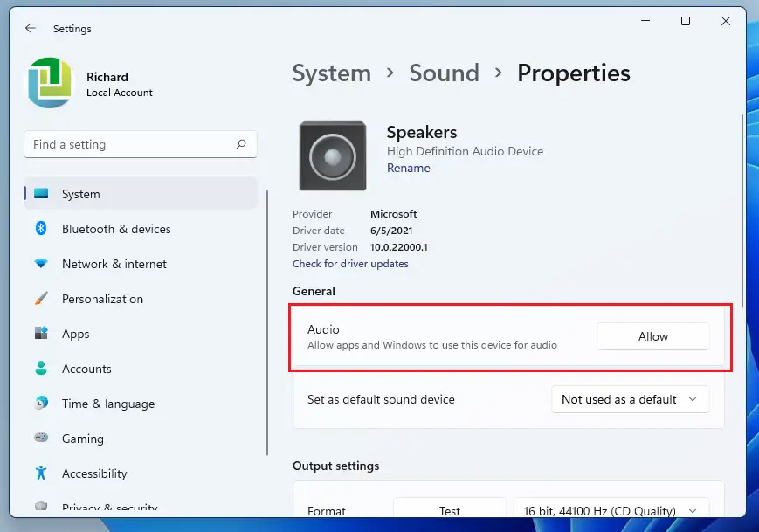759x532 pixels.
Task: Navigate to System breadcrumb
Action: point(332,73)
